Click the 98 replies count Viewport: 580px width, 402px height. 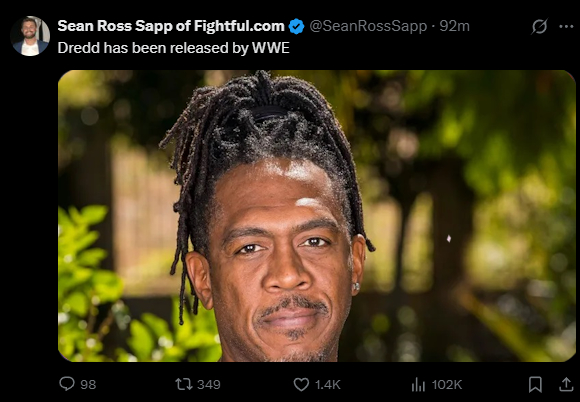coord(88,385)
